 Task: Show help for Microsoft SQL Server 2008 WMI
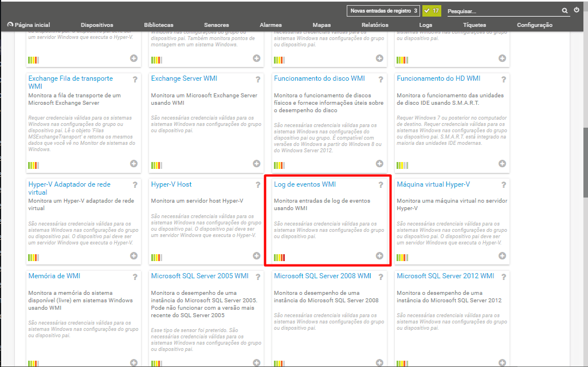tap(381, 277)
